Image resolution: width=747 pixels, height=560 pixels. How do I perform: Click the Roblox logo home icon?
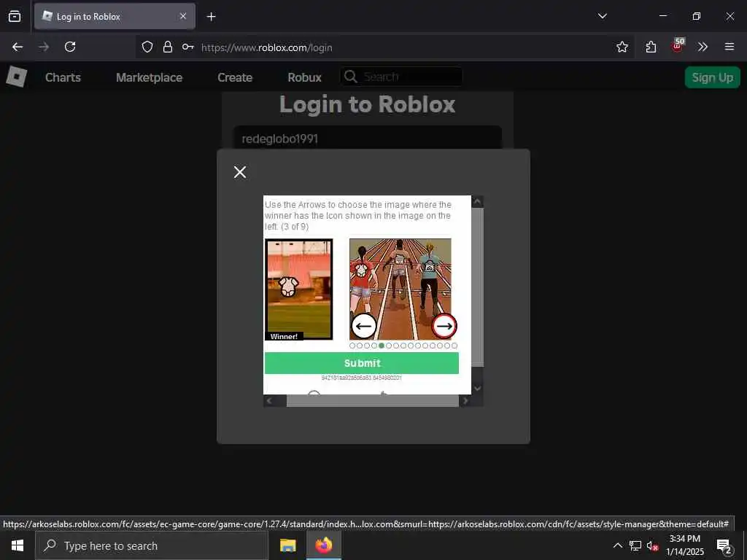(17, 77)
